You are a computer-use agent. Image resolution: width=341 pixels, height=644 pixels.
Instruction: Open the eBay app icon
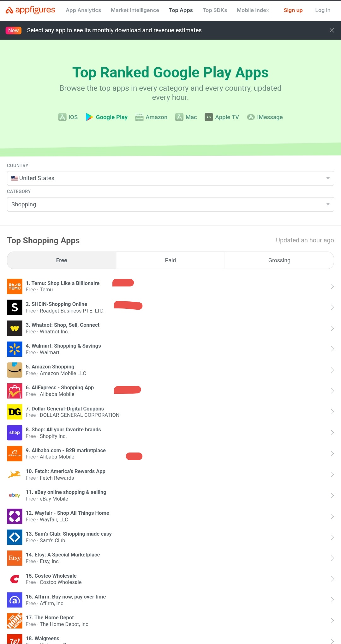point(15,495)
